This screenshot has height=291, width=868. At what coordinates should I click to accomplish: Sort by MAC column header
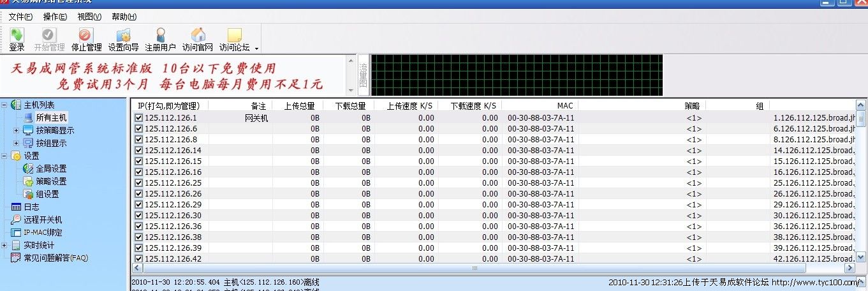(x=540, y=106)
